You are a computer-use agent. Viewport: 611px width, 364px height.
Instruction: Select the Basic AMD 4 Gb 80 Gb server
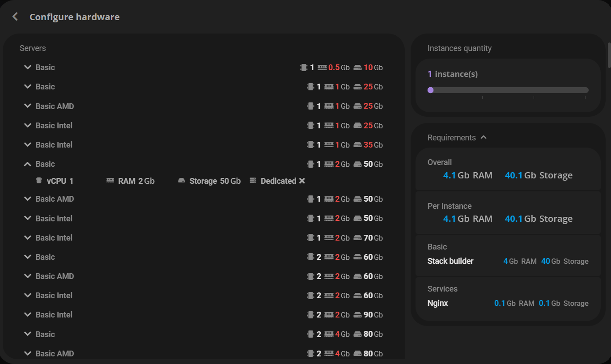tap(55, 353)
